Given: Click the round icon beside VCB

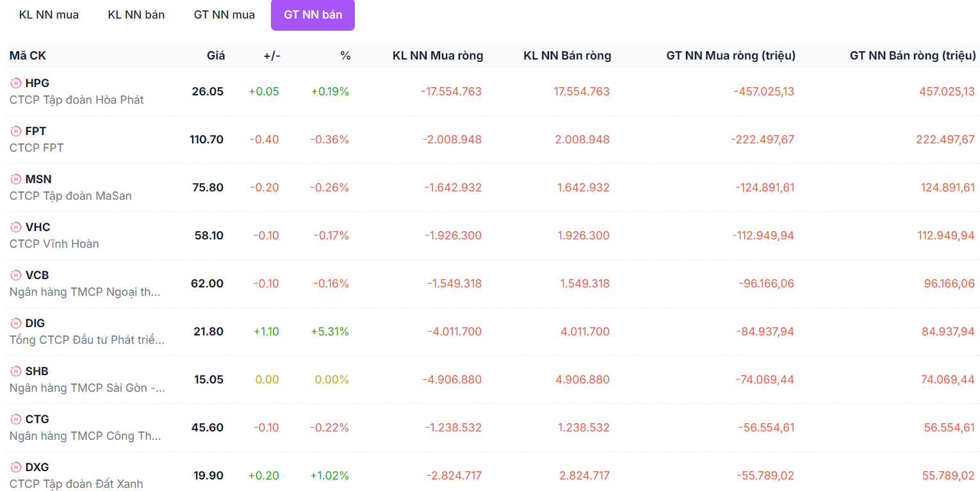Looking at the screenshot, I should (x=15, y=275).
